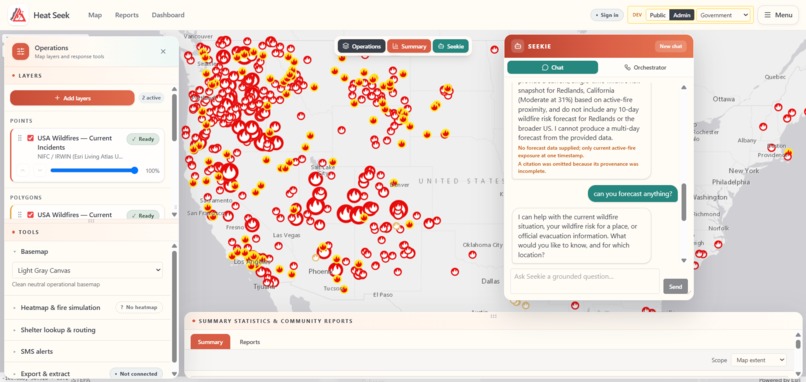This screenshot has width=806, height=382.
Task: Switch to Admin mode
Action: coord(682,15)
